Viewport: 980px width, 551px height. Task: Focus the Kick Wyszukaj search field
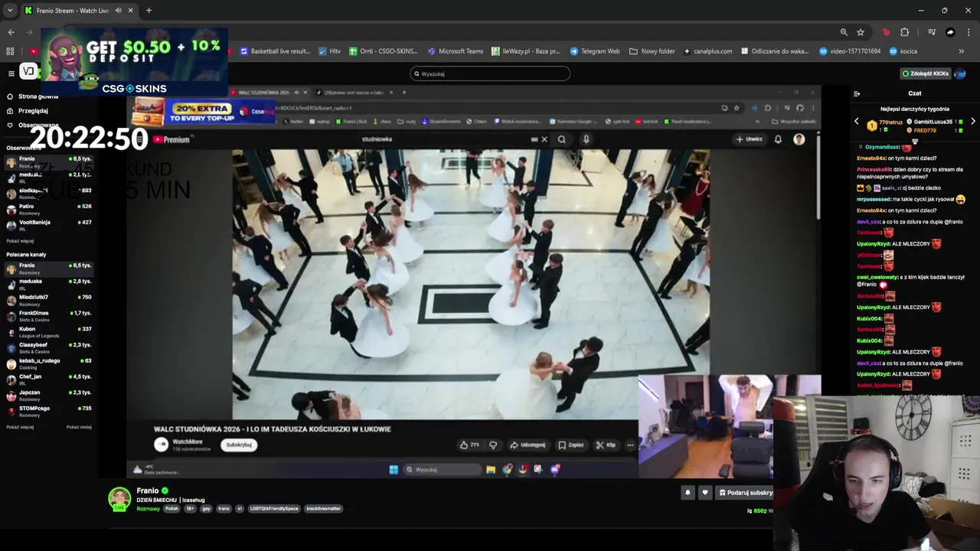coord(490,73)
